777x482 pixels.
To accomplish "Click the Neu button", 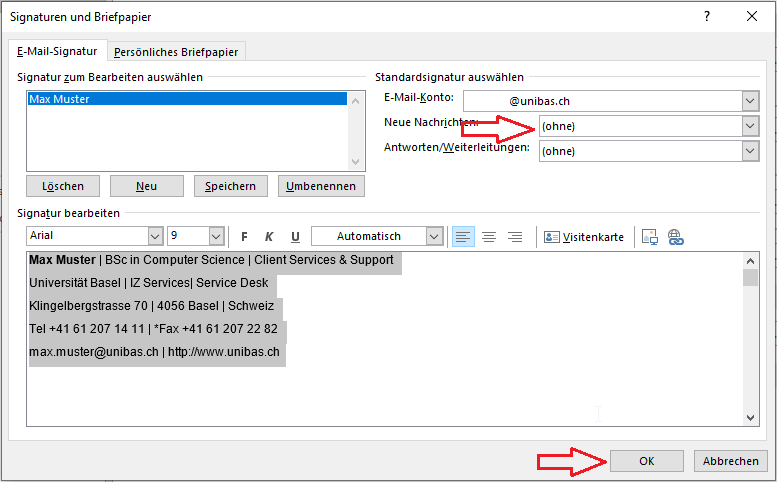I will coord(146,186).
